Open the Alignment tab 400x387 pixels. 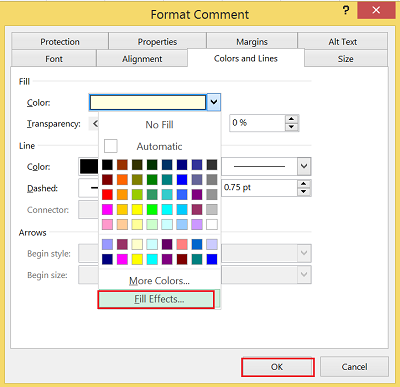(x=142, y=59)
